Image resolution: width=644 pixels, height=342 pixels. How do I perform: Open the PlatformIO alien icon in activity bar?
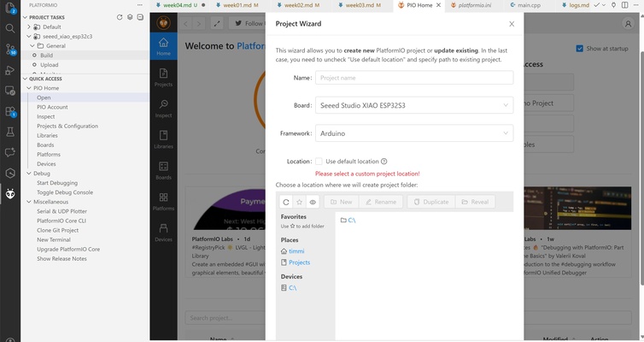pyautogui.click(x=10, y=193)
